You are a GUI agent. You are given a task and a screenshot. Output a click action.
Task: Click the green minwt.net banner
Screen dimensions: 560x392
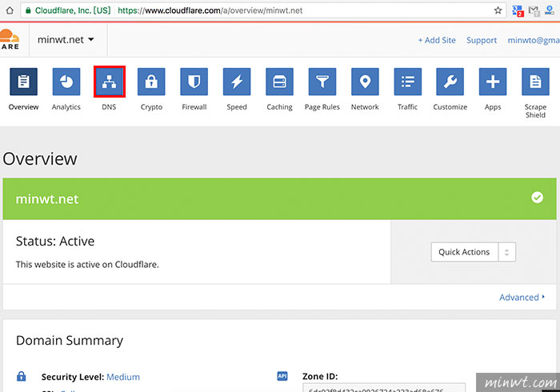tap(279, 199)
